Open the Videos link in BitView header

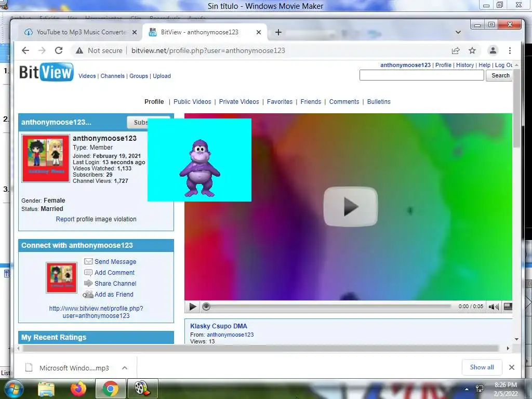(x=87, y=76)
